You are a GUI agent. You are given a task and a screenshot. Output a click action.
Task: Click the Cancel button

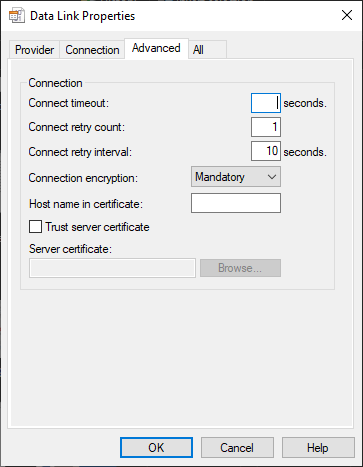pyautogui.click(x=237, y=448)
